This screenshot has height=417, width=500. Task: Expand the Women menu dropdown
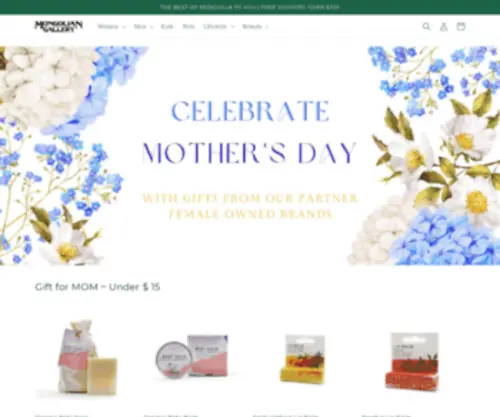[x=112, y=27]
